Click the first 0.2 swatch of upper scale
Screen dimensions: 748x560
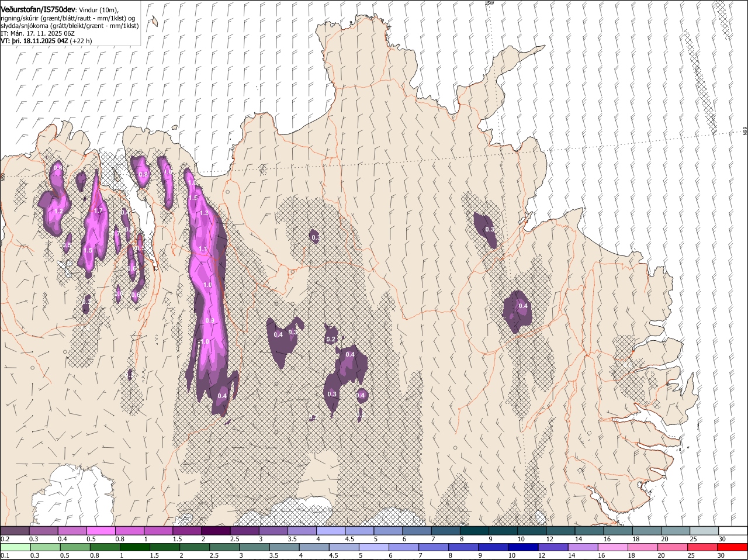(x=15, y=530)
